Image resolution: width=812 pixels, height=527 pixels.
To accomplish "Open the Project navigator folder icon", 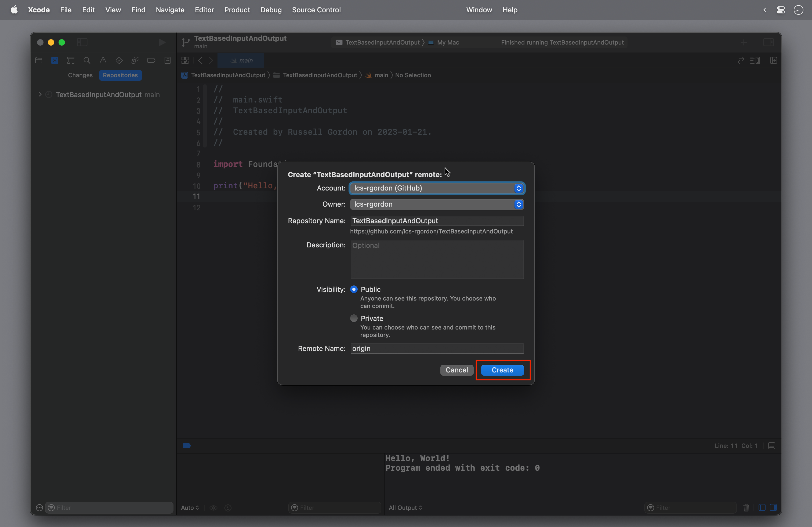I will coord(39,60).
